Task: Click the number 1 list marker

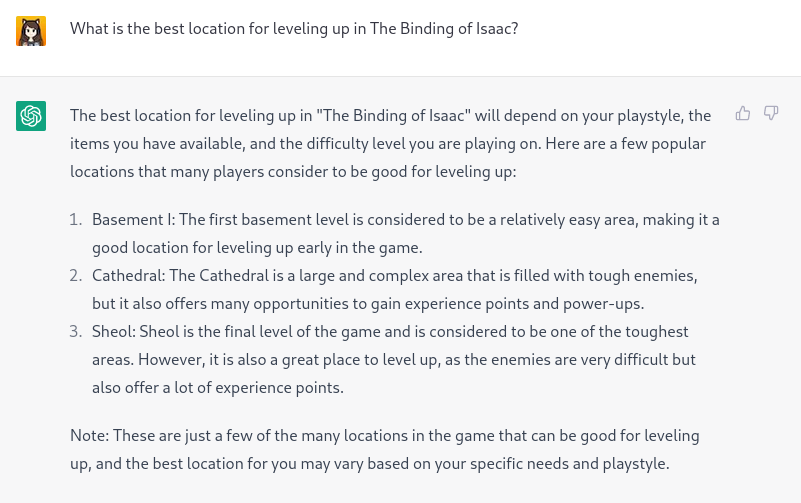Action: tap(76, 220)
